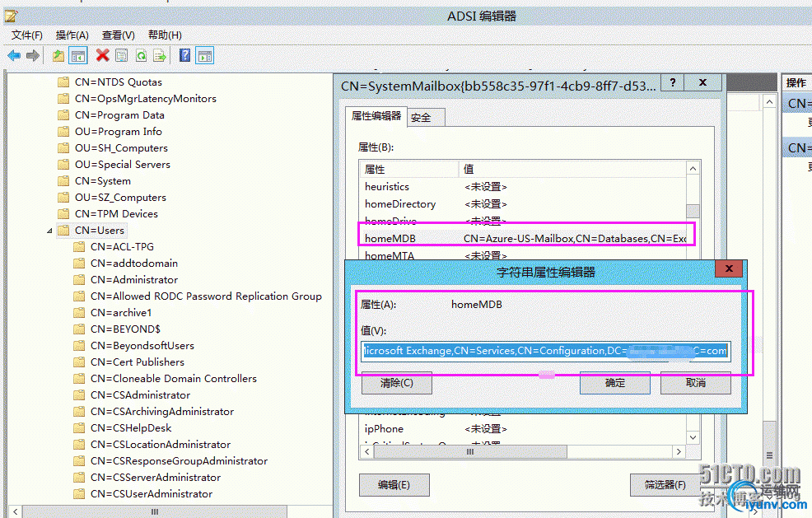
Task: Click attribute list horizontal scroll right arrow
Action: [679, 451]
